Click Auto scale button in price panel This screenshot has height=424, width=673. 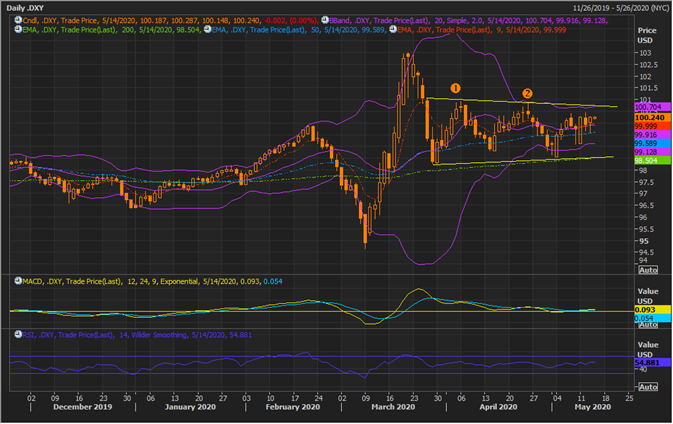(x=648, y=270)
